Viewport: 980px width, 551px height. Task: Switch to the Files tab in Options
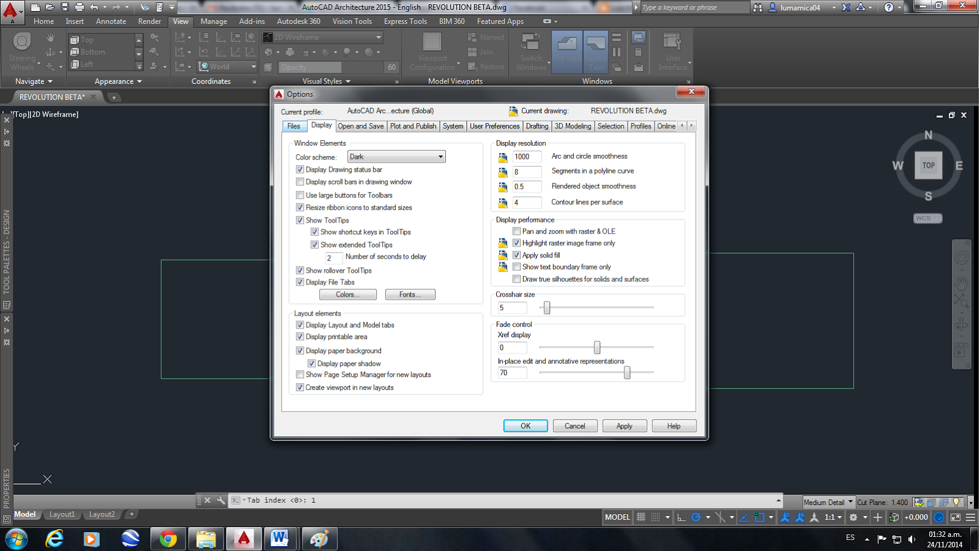coord(294,126)
